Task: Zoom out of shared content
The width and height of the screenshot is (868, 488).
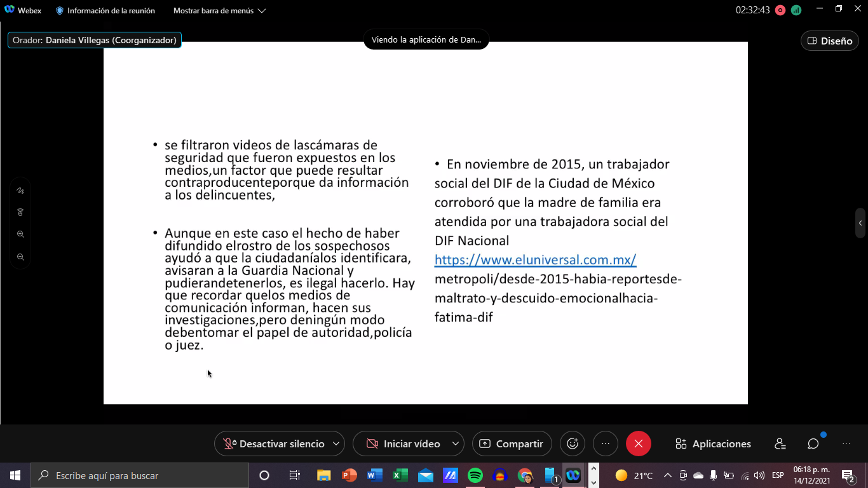Action: (20, 257)
